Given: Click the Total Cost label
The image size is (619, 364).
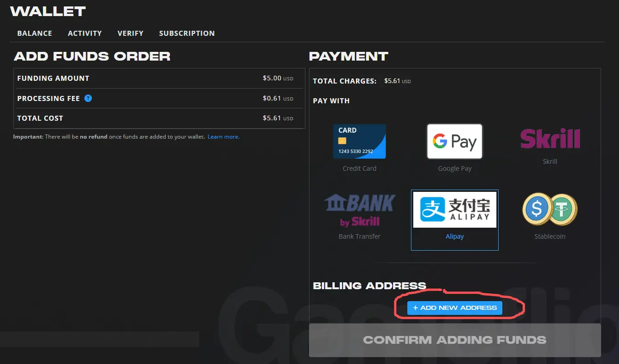Looking at the screenshot, I should (x=40, y=118).
